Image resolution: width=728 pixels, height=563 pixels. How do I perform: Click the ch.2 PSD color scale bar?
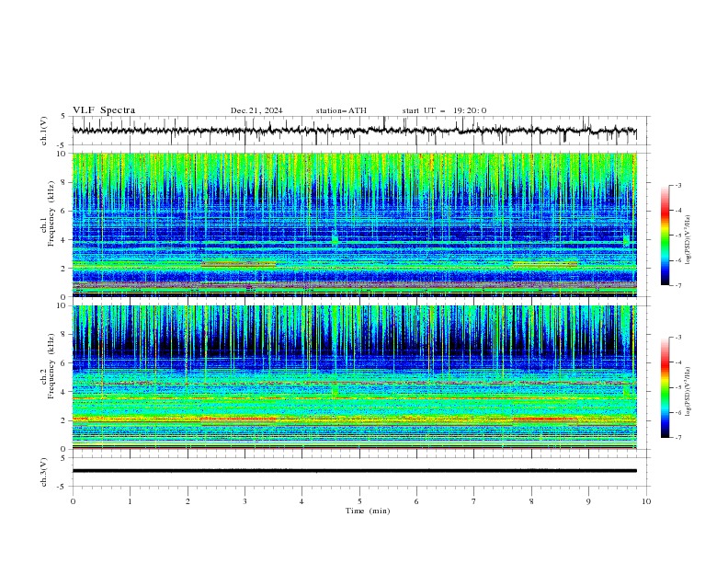[x=665, y=387]
